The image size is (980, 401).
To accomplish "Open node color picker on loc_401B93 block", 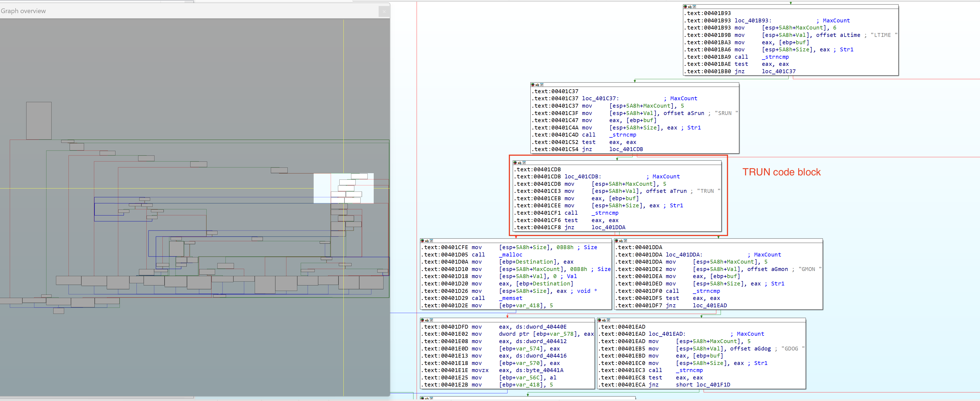I will [685, 7].
